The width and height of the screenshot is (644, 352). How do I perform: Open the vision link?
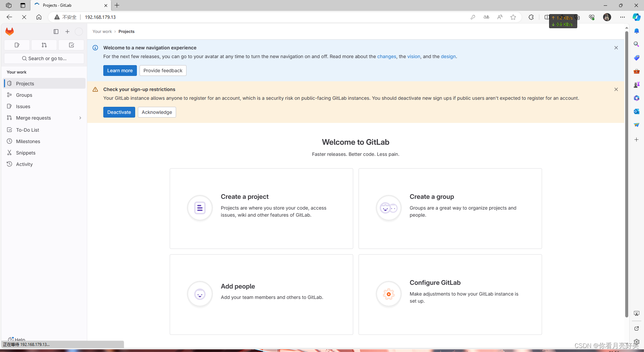pyautogui.click(x=414, y=56)
